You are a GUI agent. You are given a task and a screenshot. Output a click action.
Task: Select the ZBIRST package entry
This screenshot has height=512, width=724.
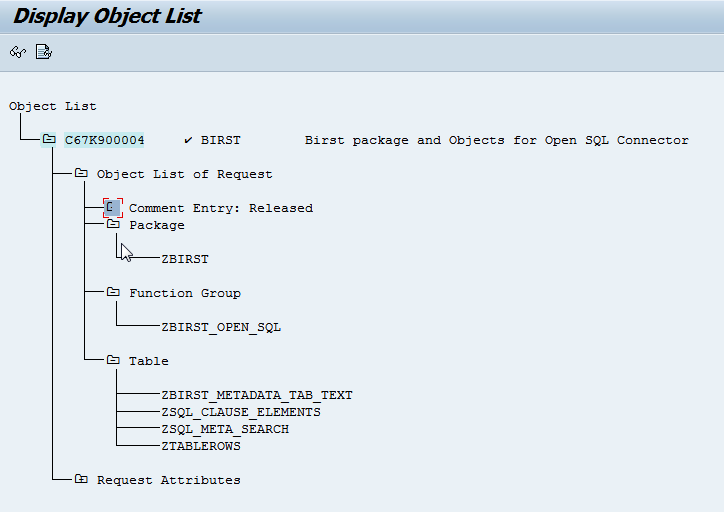184,259
